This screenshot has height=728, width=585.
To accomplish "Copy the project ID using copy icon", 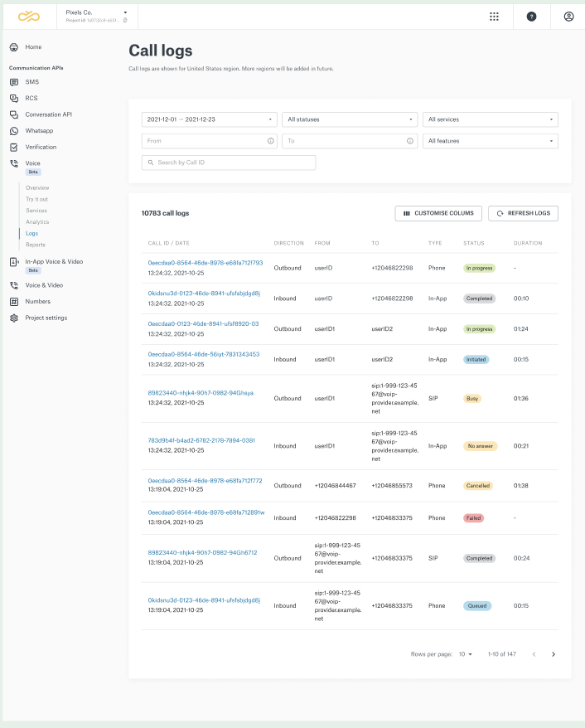I will point(125,20).
